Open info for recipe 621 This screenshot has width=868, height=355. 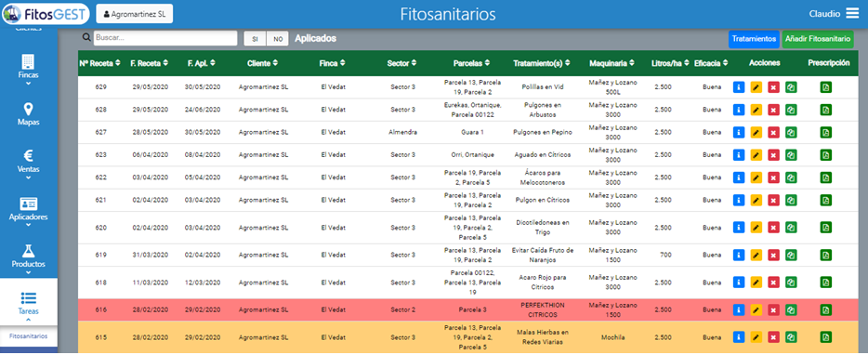click(739, 200)
